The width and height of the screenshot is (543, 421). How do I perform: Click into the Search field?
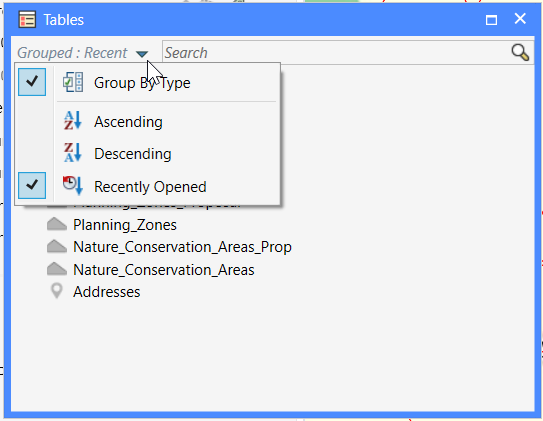click(336, 53)
